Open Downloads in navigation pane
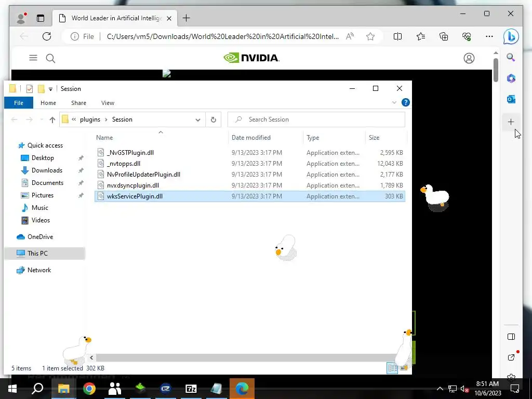 pos(47,170)
